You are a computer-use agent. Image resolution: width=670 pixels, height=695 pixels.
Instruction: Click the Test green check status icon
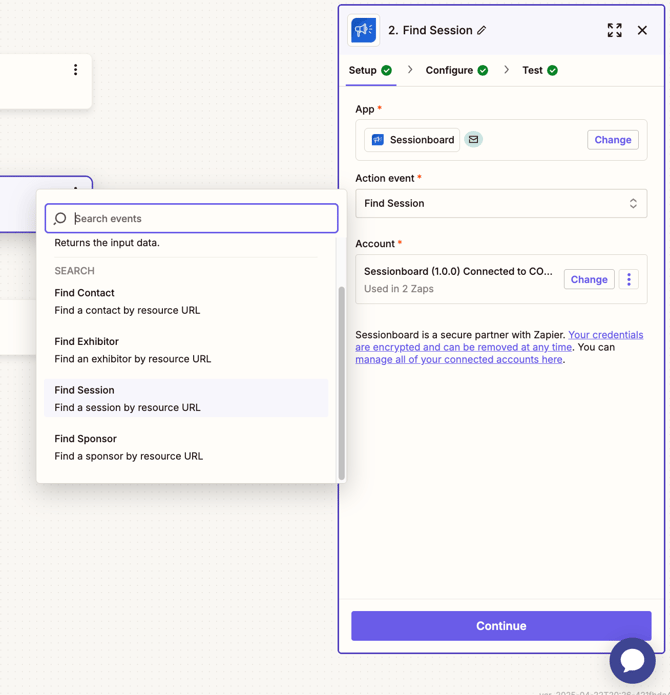pyautogui.click(x=552, y=70)
